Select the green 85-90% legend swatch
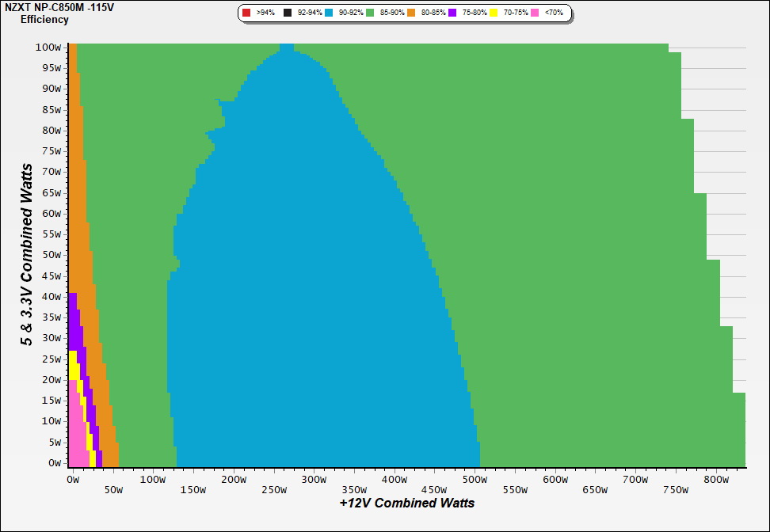The width and height of the screenshot is (770, 532). pos(371,13)
